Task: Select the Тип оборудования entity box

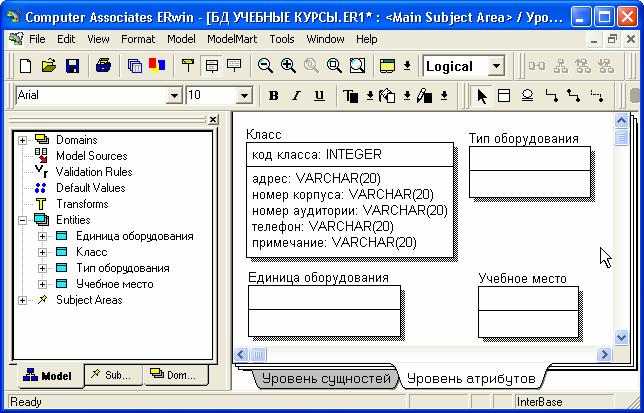Action: [530, 172]
